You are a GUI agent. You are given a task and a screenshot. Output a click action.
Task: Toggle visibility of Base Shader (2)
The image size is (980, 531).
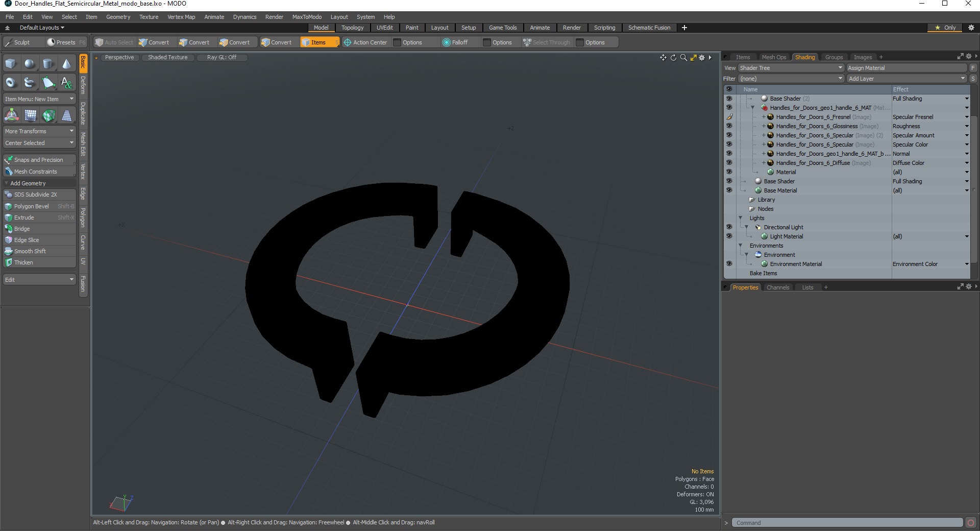pos(729,99)
